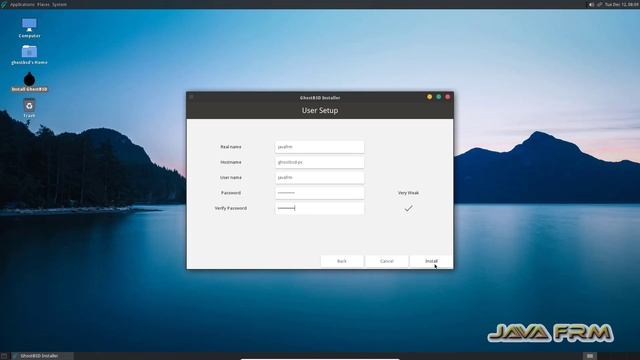Click the Verify Password label
The height and width of the screenshot is (360, 640).
tap(231, 208)
